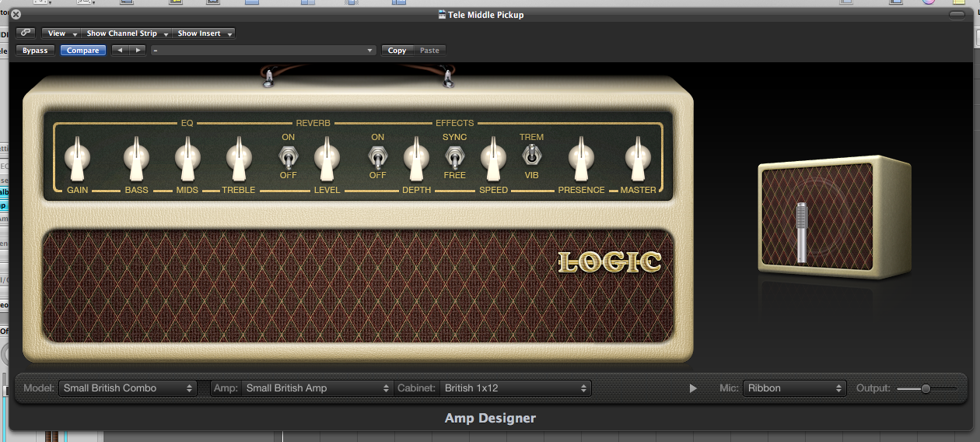
Task: Click the Amp Designer title text
Action: tap(490, 418)
